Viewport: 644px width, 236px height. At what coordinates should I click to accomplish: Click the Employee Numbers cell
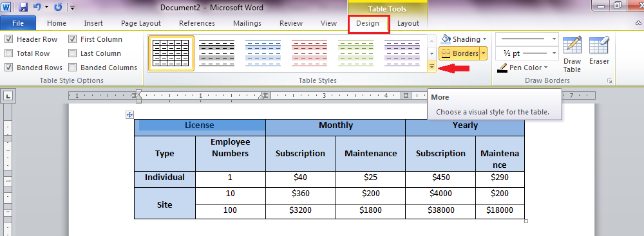231,154
